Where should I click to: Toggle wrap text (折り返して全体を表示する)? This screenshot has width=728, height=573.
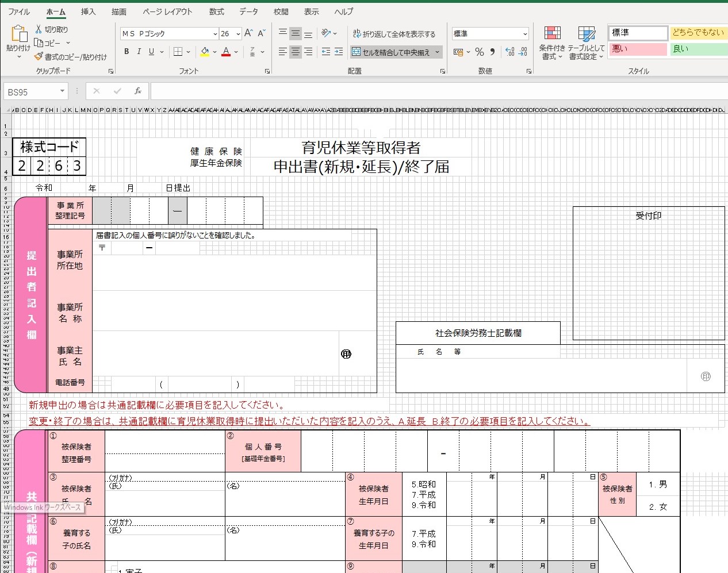[394, 34]
